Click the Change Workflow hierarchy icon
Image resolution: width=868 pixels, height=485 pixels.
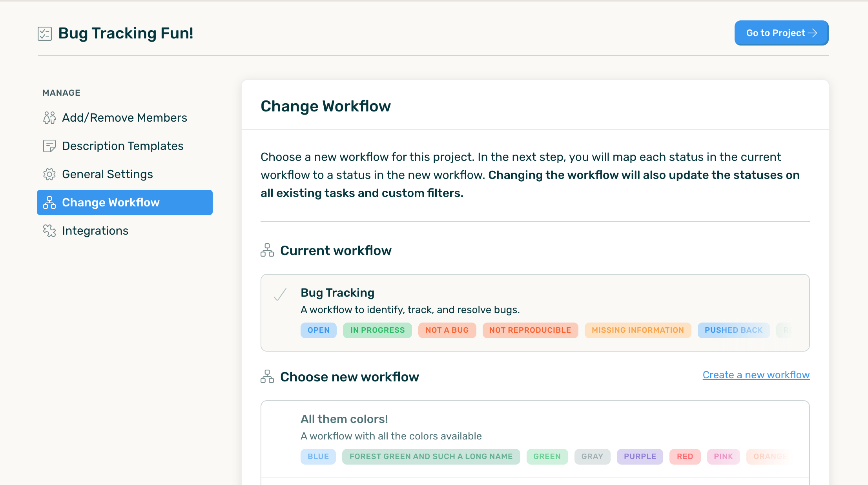pos(49,202)
